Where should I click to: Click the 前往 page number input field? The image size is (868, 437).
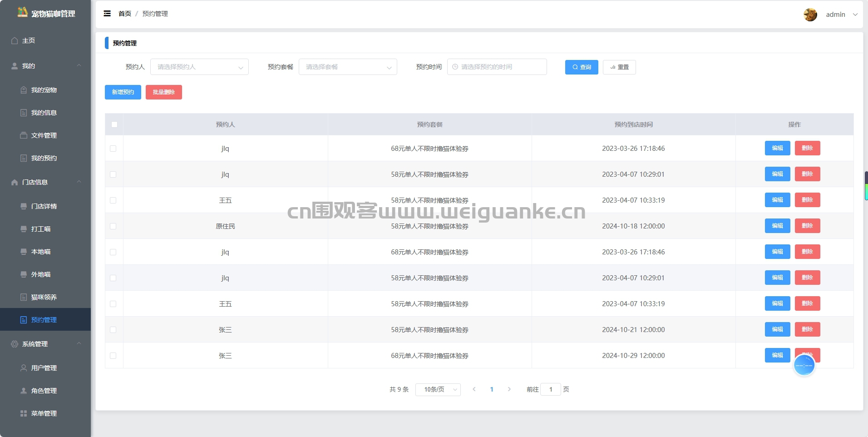tap(551, 389)
